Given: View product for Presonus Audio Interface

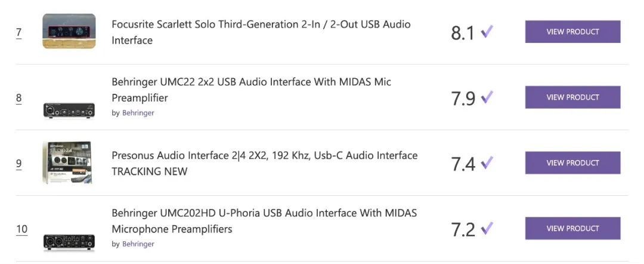Looking at the screenshot, I should click(x=572, y=162).
